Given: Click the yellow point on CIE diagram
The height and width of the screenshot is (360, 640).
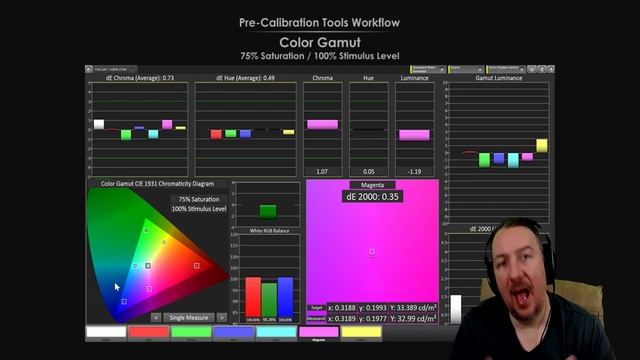Looking at the screenshot, I should (x=164, y=242).
